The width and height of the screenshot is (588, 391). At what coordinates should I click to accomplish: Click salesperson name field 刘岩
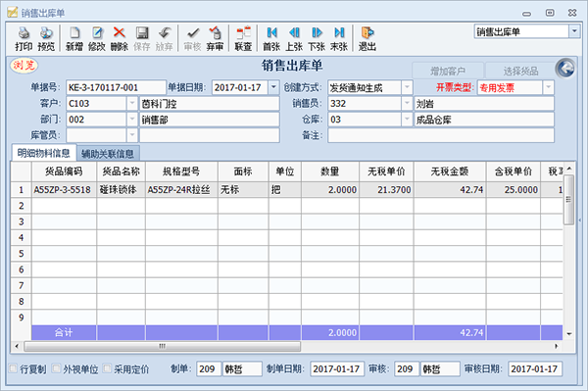(x=484, y=104)
